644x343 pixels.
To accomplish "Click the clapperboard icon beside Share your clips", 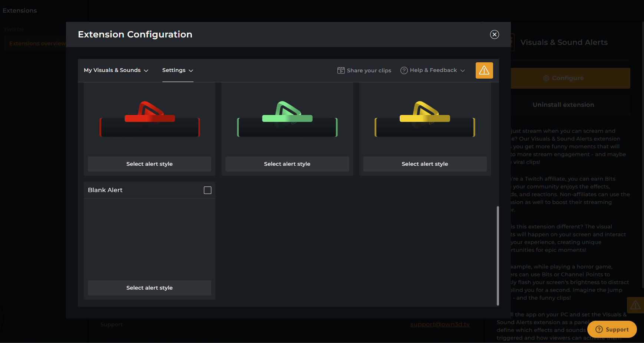I will click(x=341, y=70).
